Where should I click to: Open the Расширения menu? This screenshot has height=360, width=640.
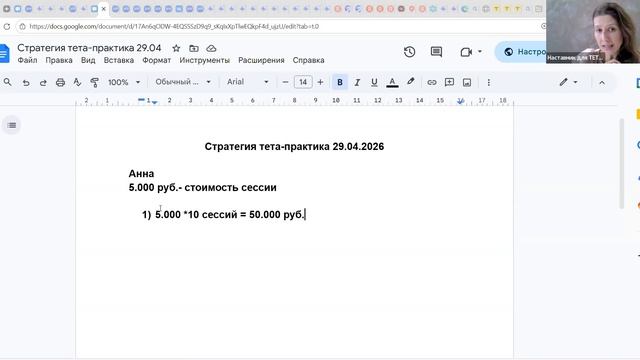pos(261,60)
